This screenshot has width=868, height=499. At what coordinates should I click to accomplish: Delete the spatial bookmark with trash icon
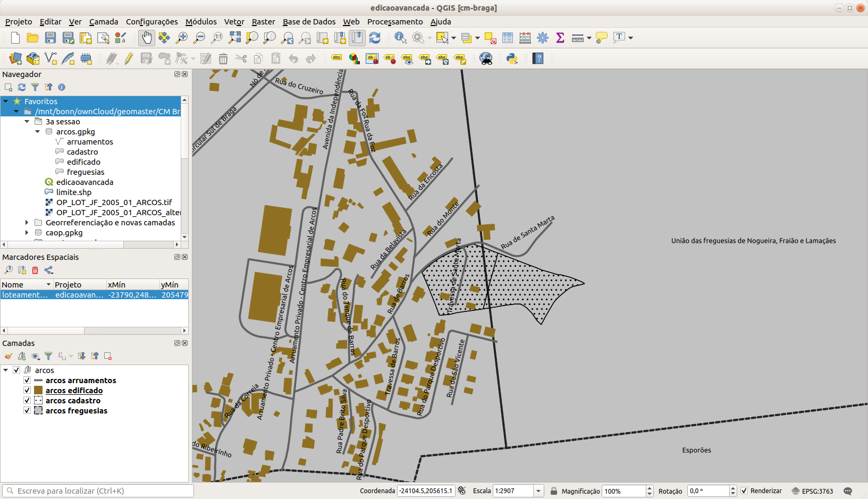(x=35, y=270)
